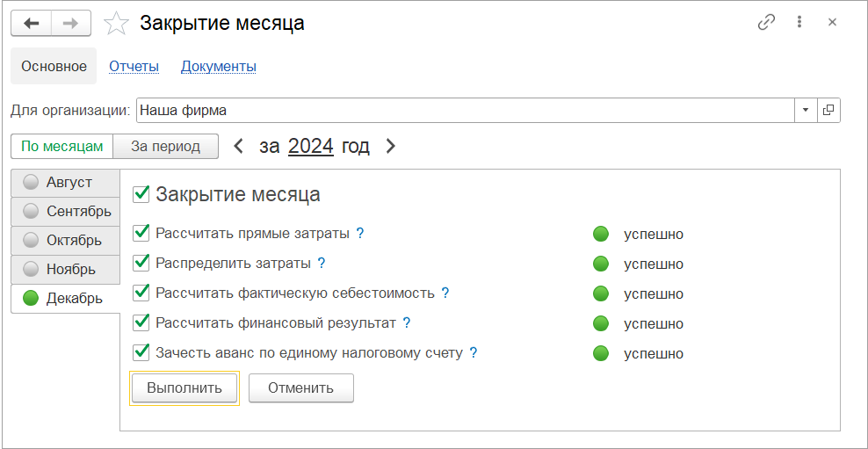Screen dimensions: 868x449
Task: Go to previous year with left chevron
Action: pyautogui.click(x=238, y=147)
